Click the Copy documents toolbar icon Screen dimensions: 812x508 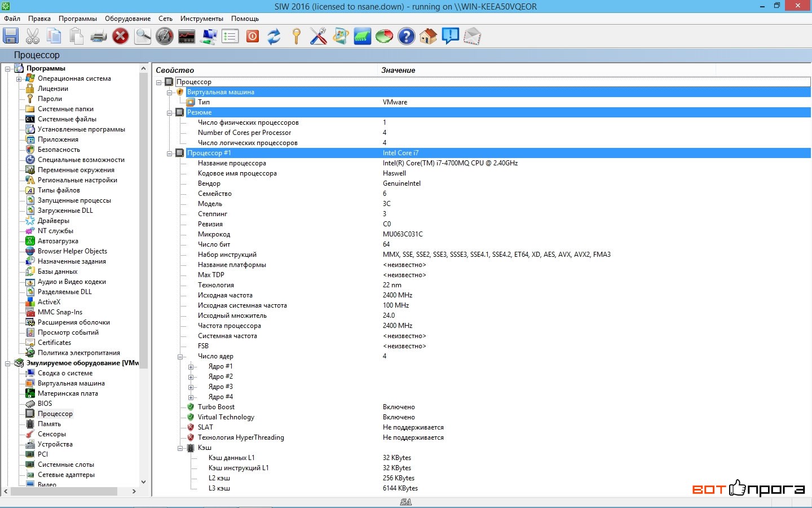(x=54, y=36)
